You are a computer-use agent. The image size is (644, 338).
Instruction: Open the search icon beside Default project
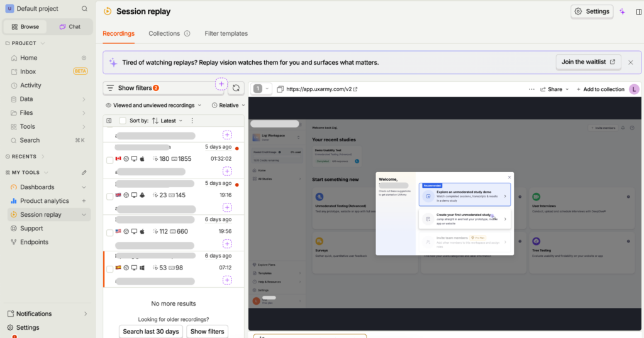pyautogui.click(x=84, y=9)
